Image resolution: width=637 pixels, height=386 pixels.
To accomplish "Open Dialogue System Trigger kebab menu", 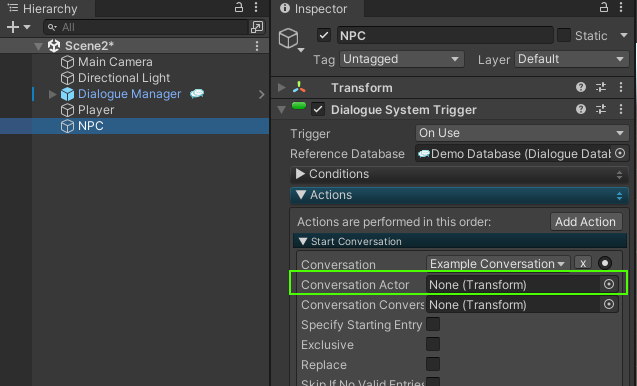I will (x=621, y=109).
